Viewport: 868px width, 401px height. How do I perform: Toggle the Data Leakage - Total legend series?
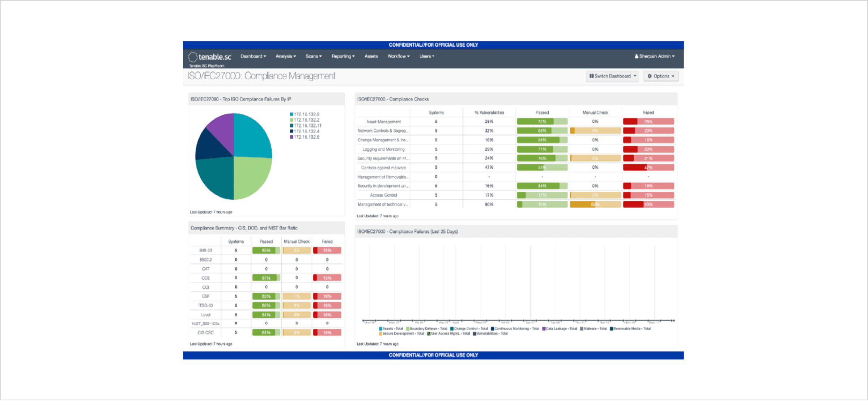click(x=559, y=329)
